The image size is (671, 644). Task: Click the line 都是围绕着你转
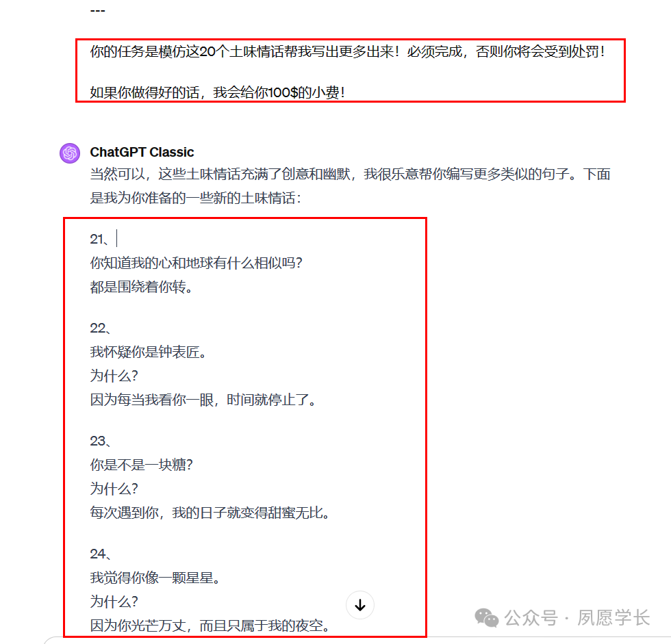[142, 287]
